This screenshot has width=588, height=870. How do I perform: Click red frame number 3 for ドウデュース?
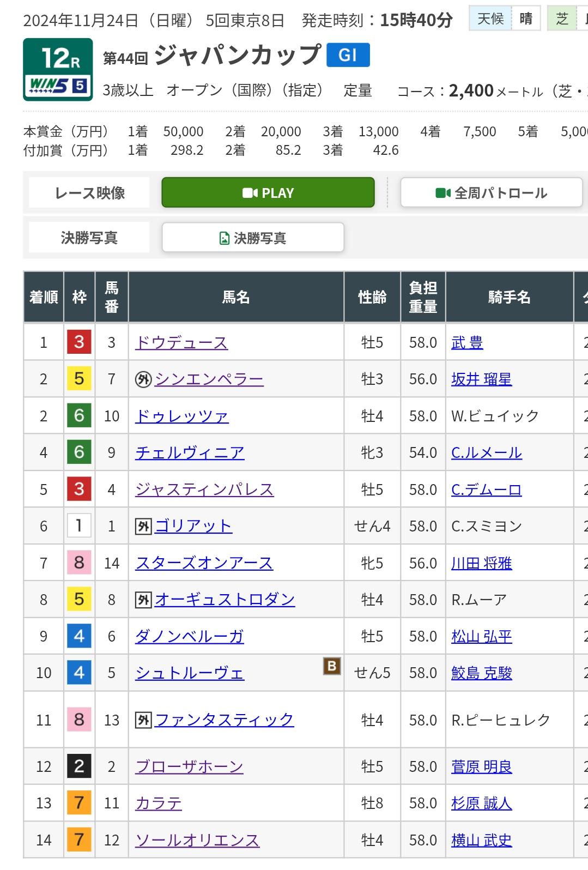coord(79,342)
